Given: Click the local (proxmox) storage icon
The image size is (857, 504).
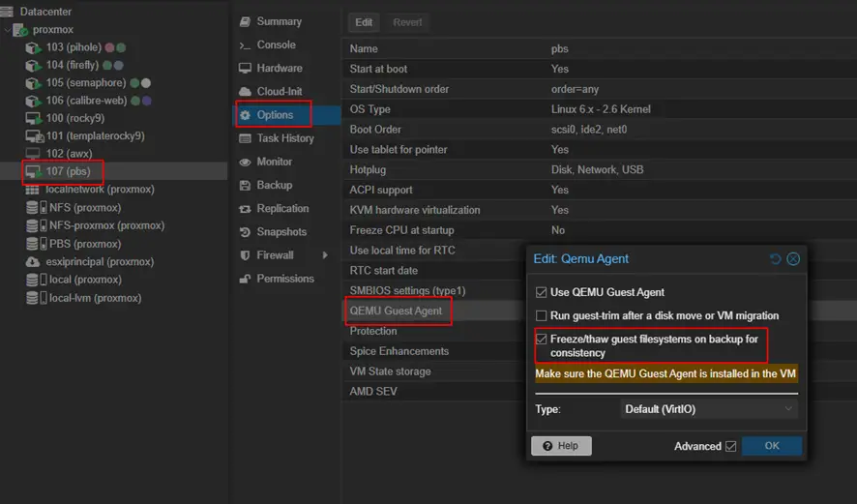Looking at the screenshot, I should tap(36, 280).
